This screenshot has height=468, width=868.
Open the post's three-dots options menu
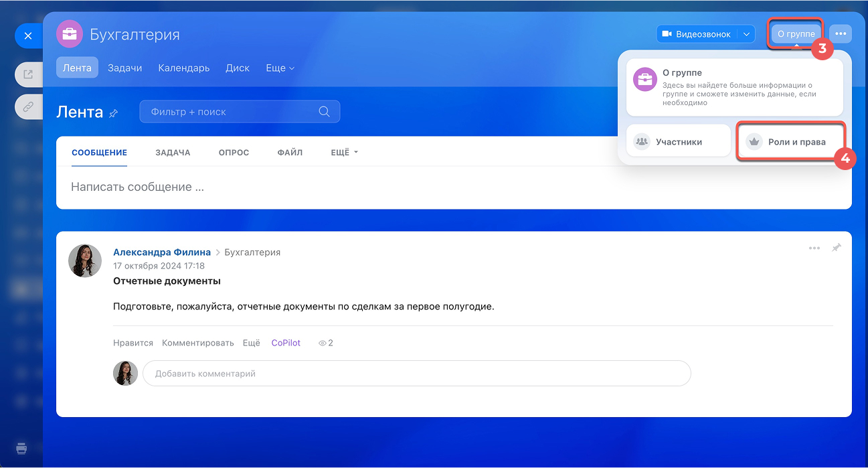[x=814, y=248]
